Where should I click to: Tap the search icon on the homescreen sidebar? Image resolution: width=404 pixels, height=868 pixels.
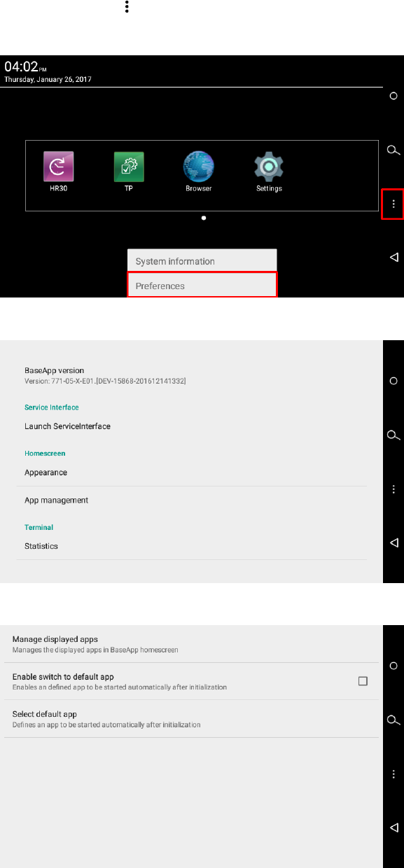[x=393, y=150]
